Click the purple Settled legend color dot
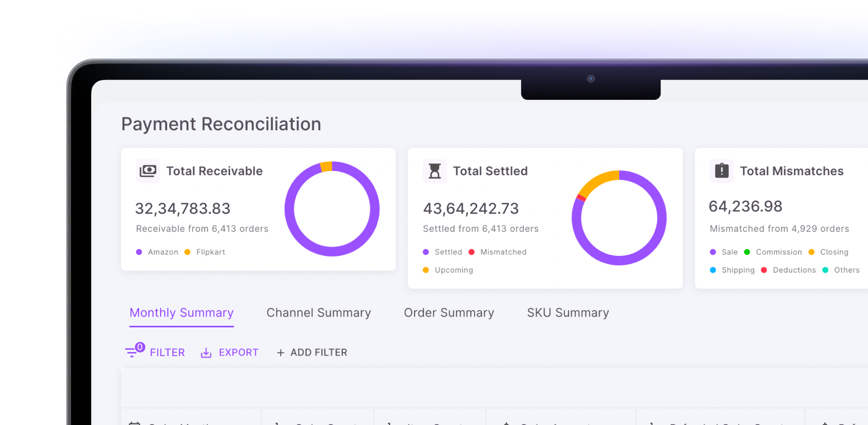868x425 pixels. coord(426,252)
